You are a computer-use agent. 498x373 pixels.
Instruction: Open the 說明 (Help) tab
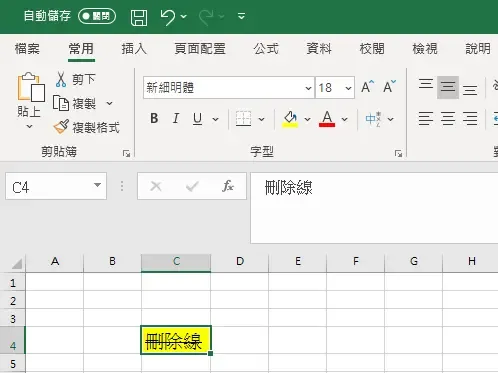pyautogui.click(x=478, y=49)
